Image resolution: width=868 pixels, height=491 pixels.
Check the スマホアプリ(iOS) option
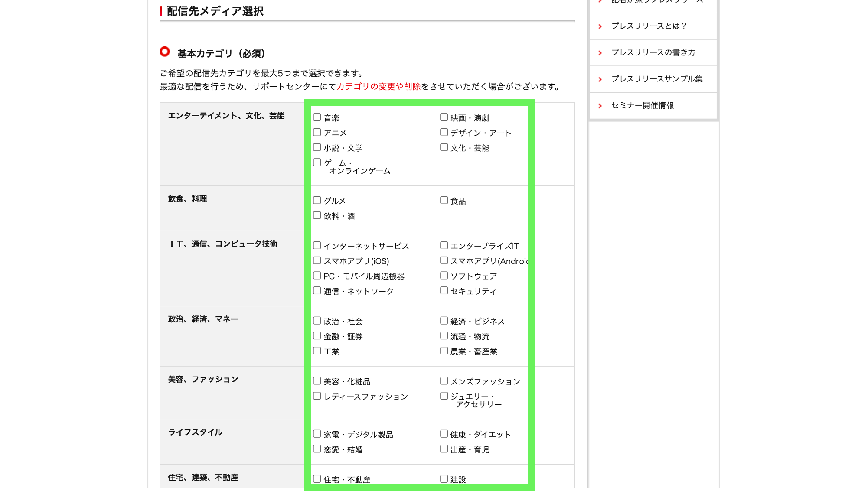(x=317, y=260)
